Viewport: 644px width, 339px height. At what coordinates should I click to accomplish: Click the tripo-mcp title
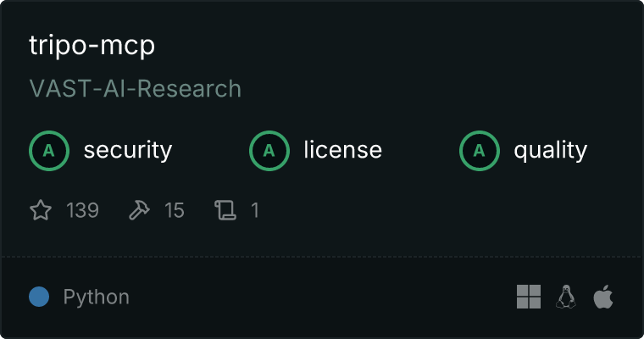tap(92, 45)
